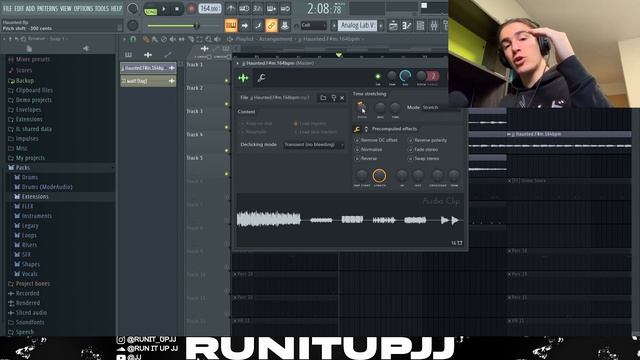
Task: Toggle the metronome icon
Action: pyautogui.click(x=231, y=9)
